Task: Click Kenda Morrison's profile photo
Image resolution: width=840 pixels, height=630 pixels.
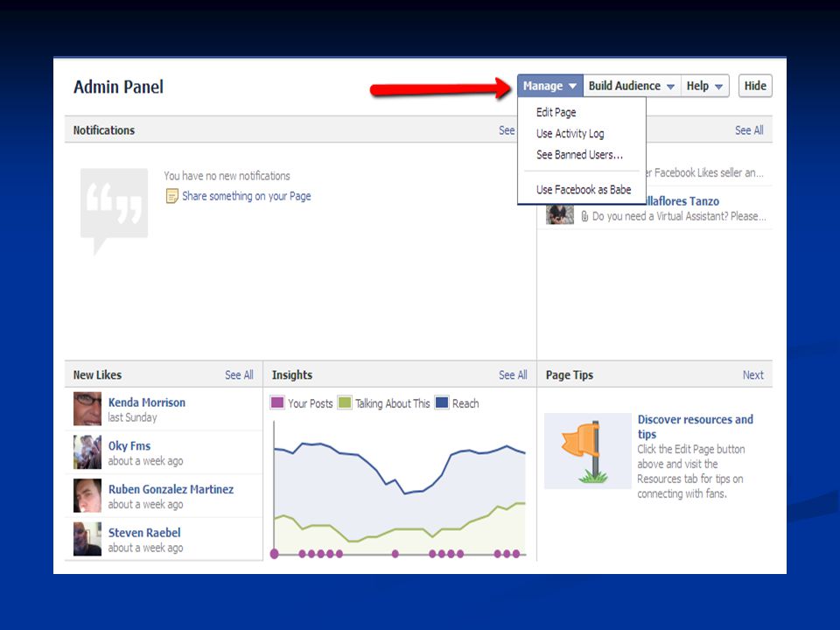Action: point(87,409)
